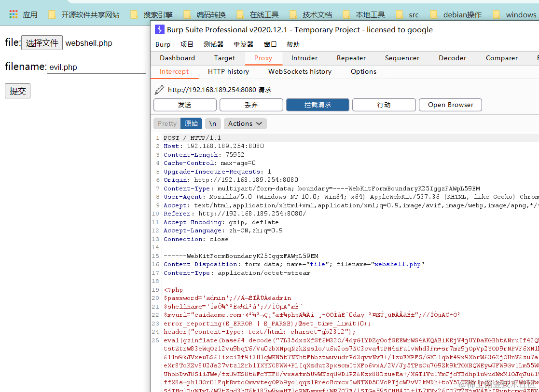Screen dimensions: 539x392
Task: Click the 行动 action button
Action: (x=384, y=105)
